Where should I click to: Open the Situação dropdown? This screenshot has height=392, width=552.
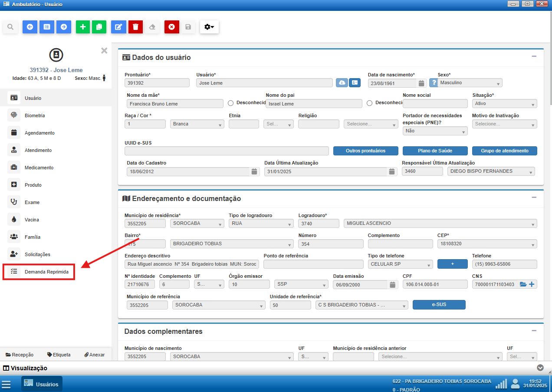[x=504, y=104]
